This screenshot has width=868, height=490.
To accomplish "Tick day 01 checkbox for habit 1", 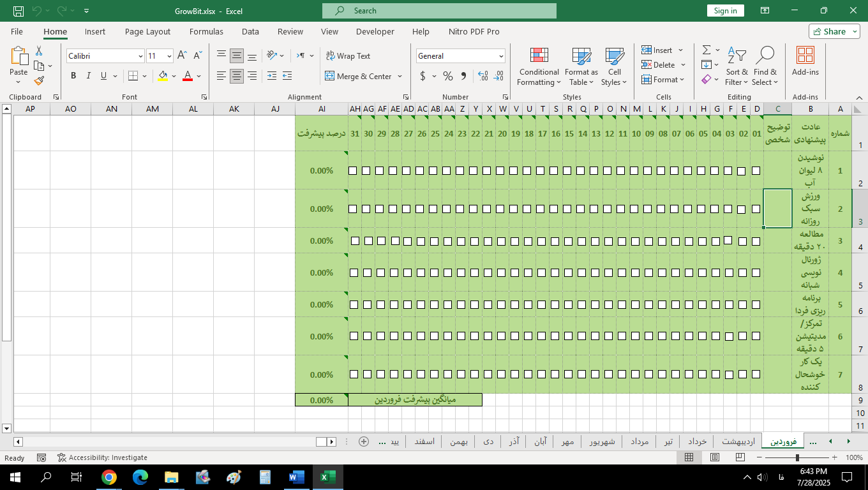I will (756, 170).
